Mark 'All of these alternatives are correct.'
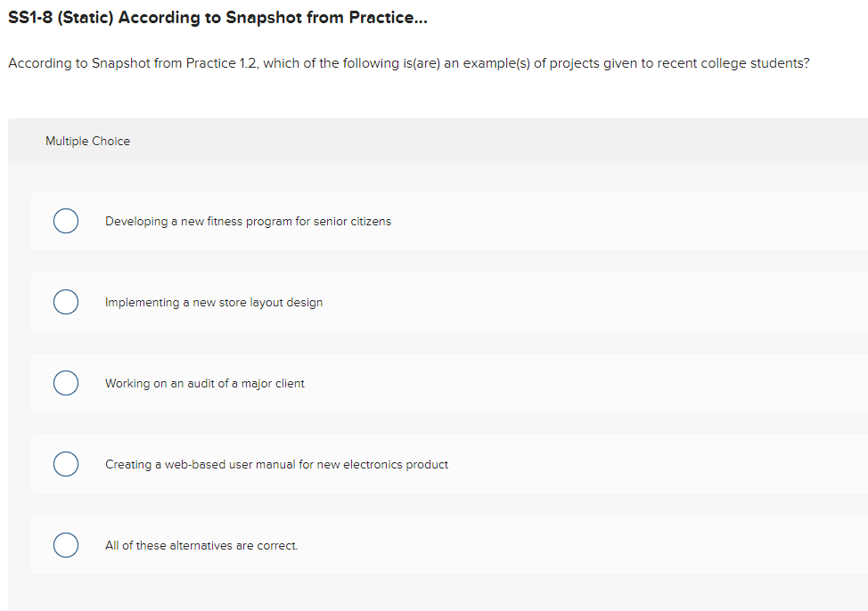The height and width of the screenshot is (611, 868). pos(201,545)
